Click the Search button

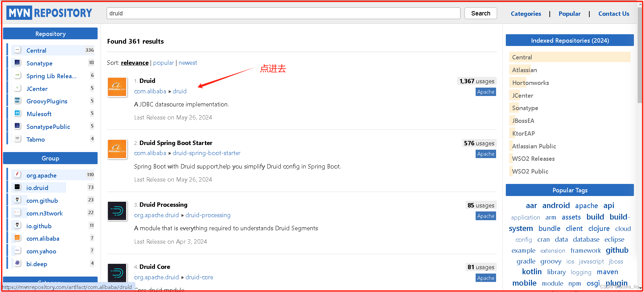(481, 13)
